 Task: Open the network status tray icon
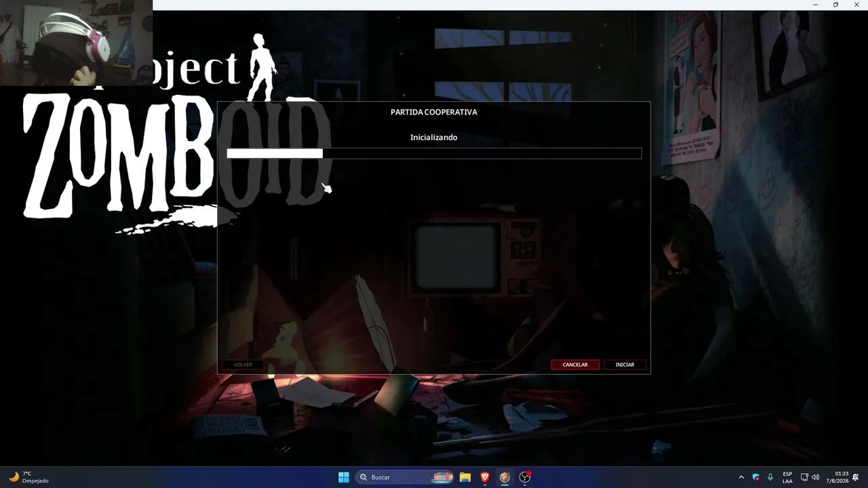pos(804,477)
